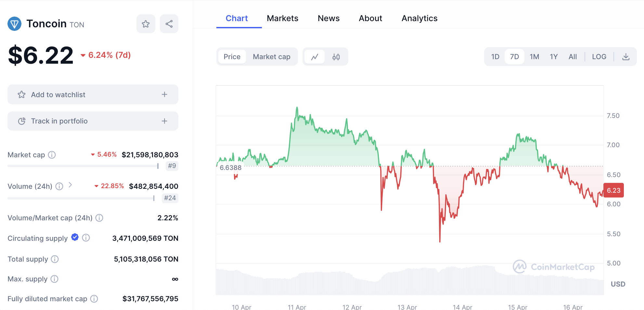Viewport: 644px width, 310px height.
Task: Click the Toncoin logo icon
Action: pos(15,24)
